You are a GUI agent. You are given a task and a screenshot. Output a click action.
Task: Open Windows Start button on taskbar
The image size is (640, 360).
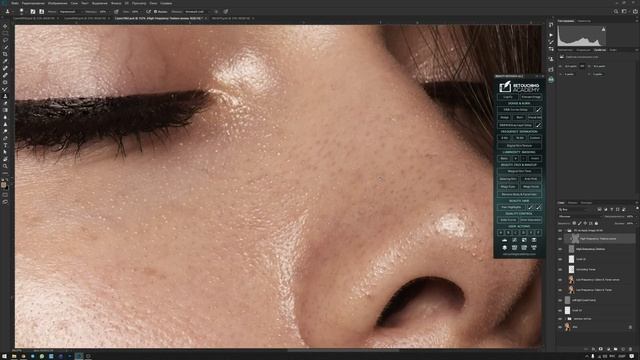4,356
